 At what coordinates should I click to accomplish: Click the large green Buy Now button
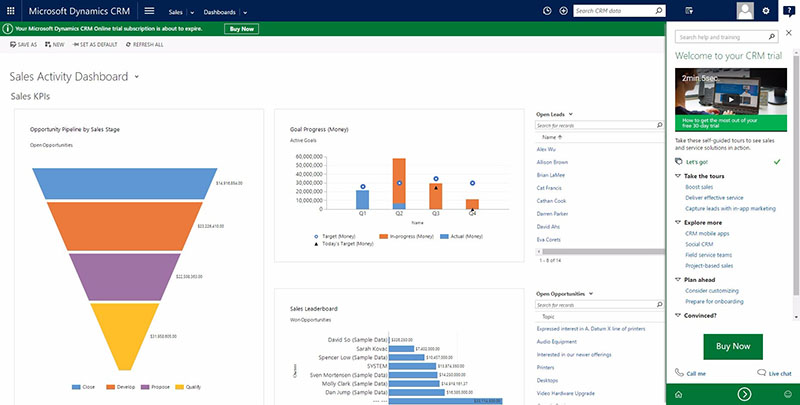pos(733,346)
